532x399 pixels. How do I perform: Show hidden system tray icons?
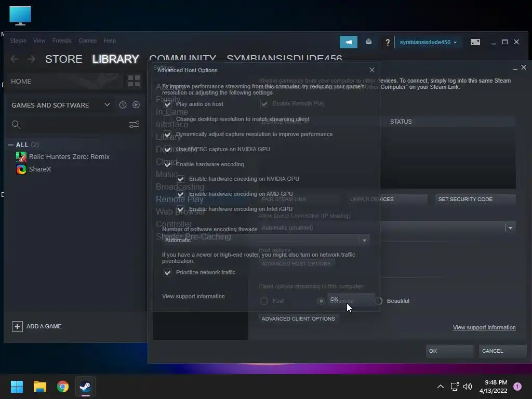click(x=441, y=387)
